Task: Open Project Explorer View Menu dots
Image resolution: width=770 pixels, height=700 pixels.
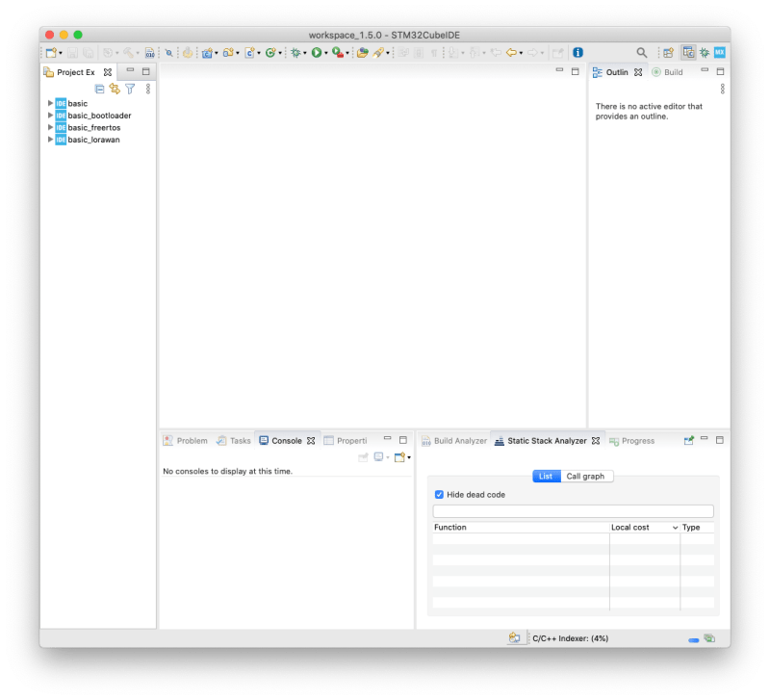Action: [148, 89]
